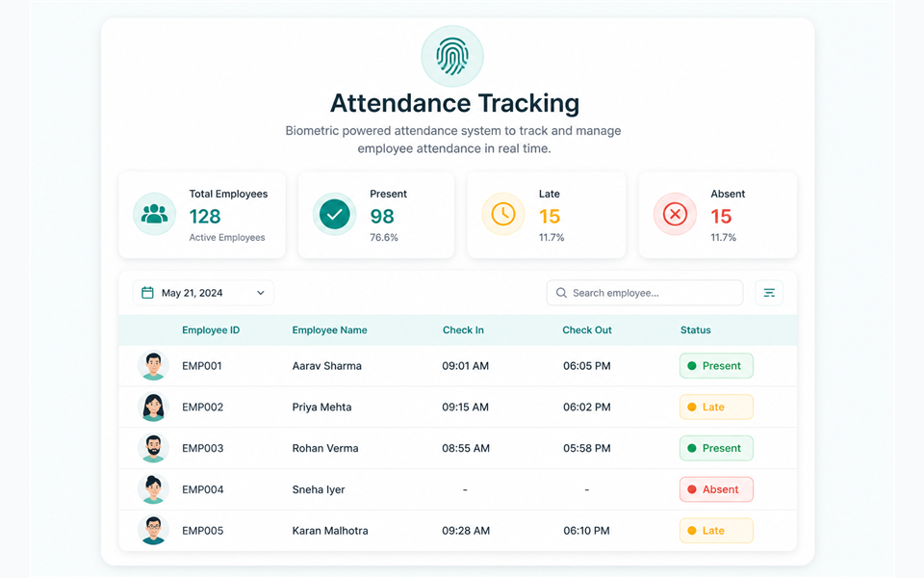Screen dimensions: 924x578
Task: Click the 06:05 PM check-out time
Action: 587,366
